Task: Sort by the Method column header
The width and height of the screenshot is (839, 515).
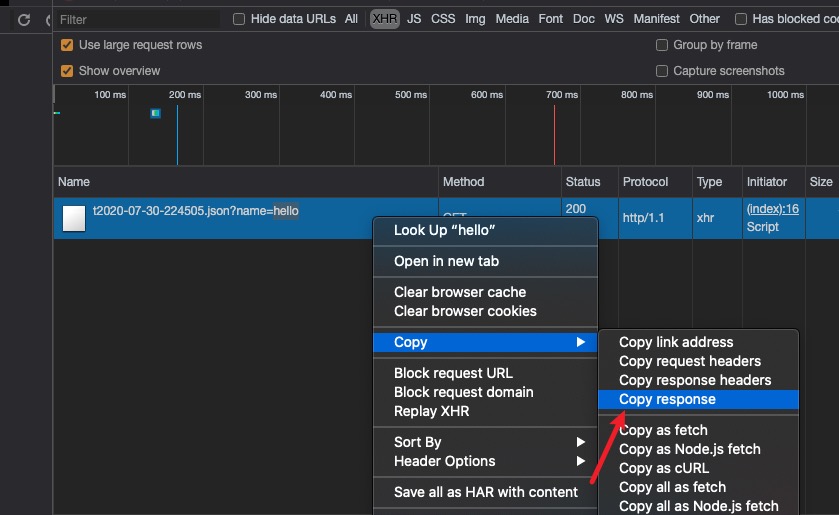Action: click(x=500, y=182)
